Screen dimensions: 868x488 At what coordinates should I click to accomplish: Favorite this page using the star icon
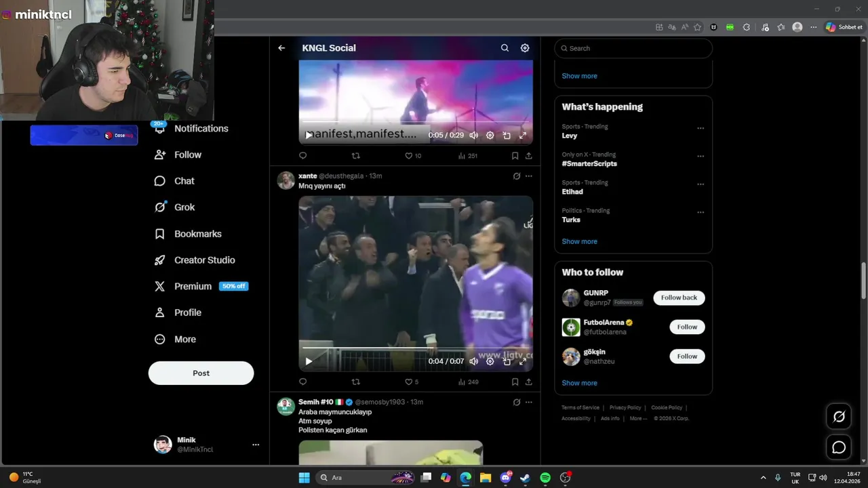[697, 27]
